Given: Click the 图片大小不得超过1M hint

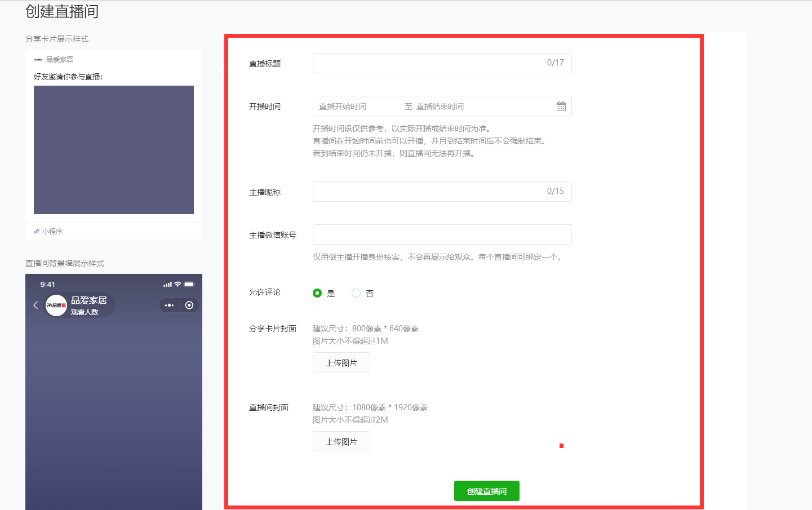Looking at the screenshot, I should [x=350, y=341].
